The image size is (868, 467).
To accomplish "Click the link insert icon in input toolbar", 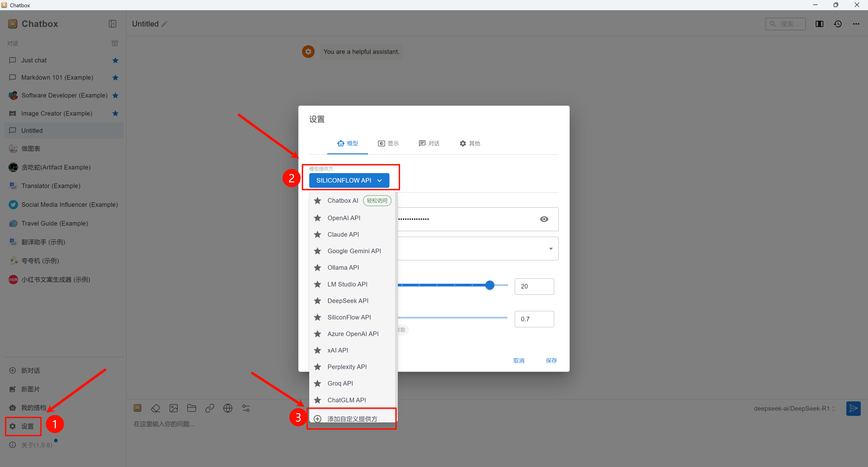I will tap(210, 408).
